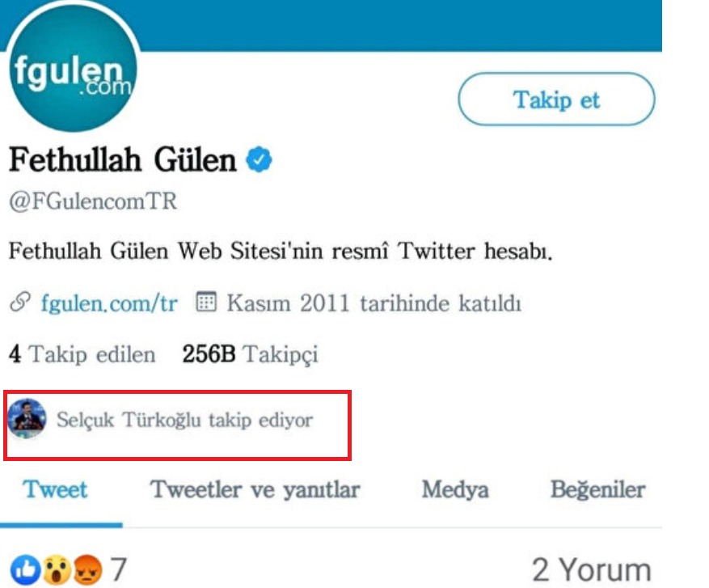Viewport: 709px width, 588px height.
Task: Open the Tweetler ve yanıtlar tab
Action: [255, 490]
